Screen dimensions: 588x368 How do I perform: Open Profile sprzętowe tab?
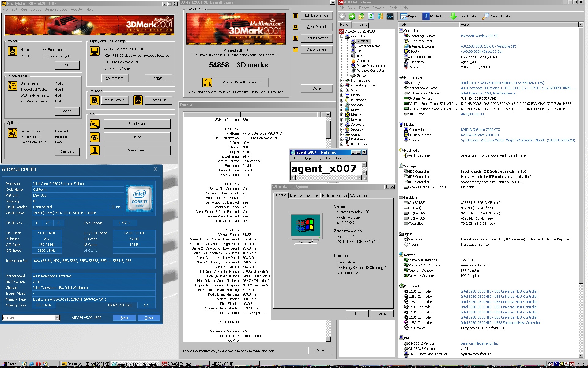tap(334, 196)
